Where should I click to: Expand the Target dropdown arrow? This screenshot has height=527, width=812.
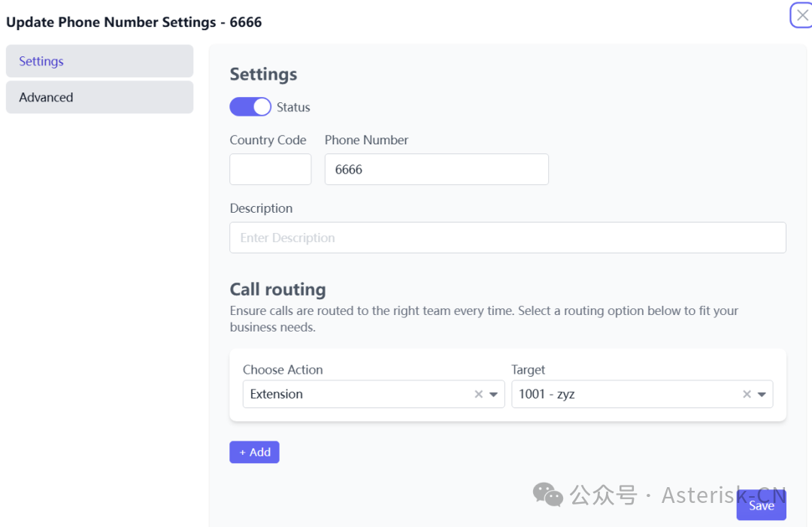[762, 394]
